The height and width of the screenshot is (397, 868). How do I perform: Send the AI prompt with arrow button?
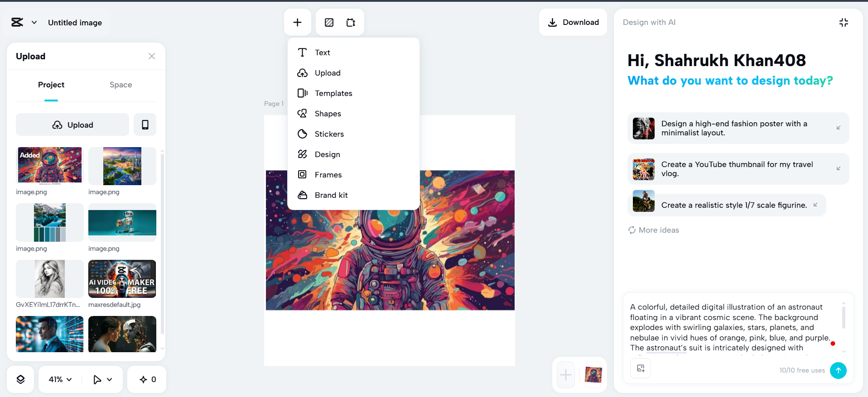point(838,370)
